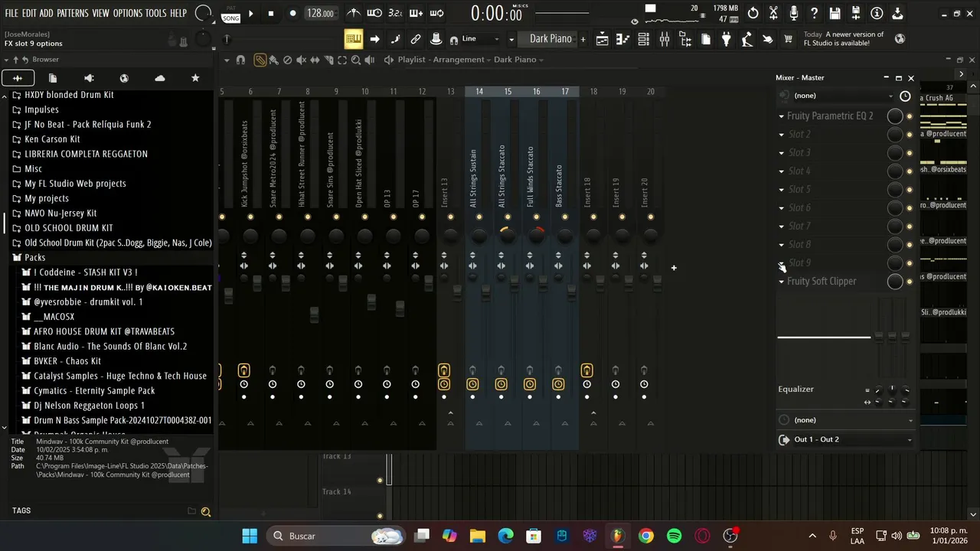The image size is (980, 551).
Task: Toggle the main snap magnet icon
Action: click(454, 40)
